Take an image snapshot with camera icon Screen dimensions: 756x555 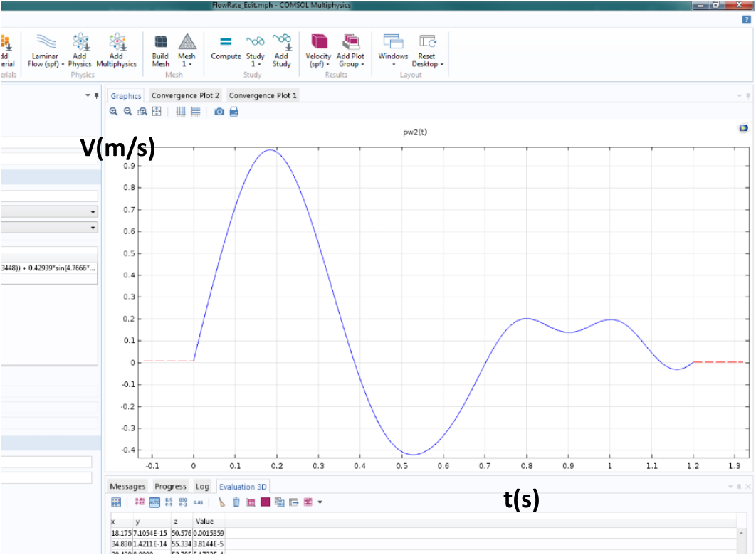click(219, 112)
